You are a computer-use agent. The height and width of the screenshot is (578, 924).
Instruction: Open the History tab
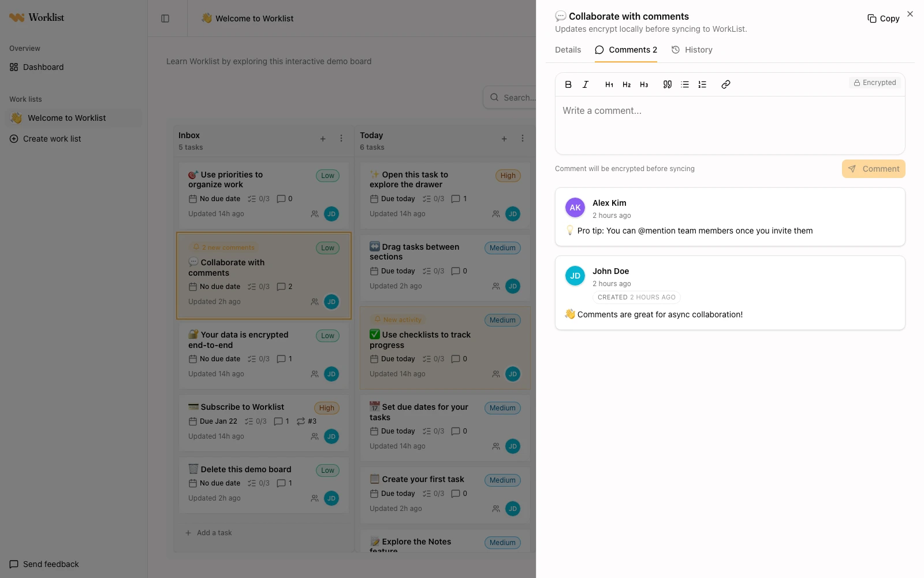(692, 50)
